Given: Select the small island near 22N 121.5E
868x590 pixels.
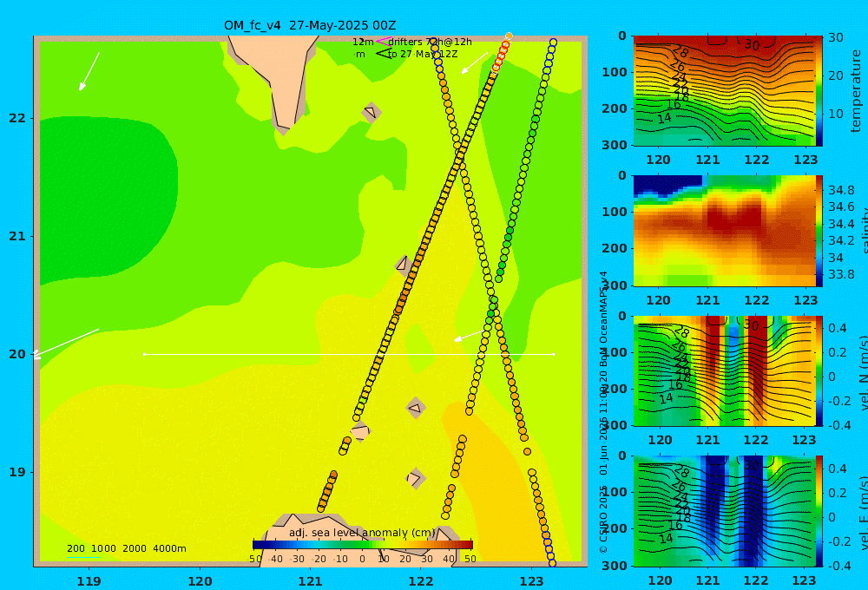Looking at the screenshot, I should (371, 112).
